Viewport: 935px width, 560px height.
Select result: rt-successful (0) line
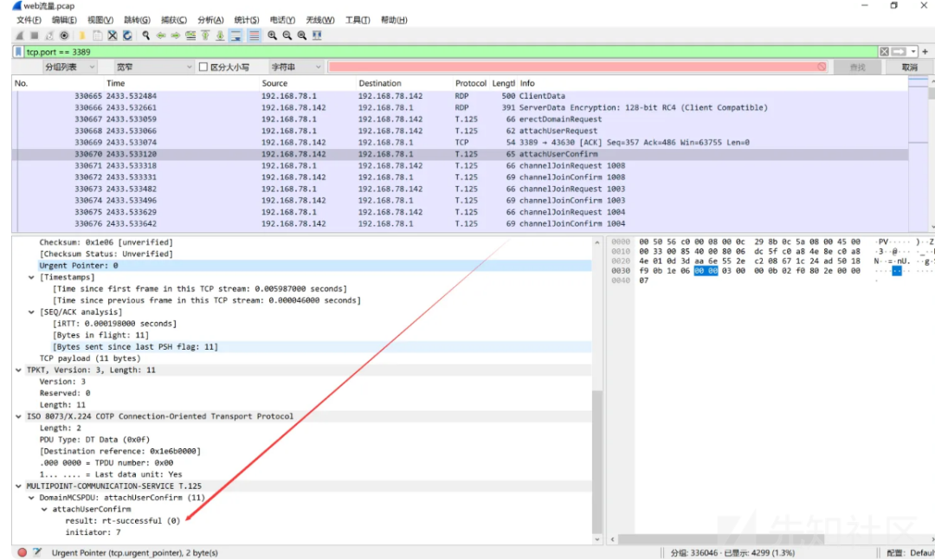[x=122, y=521]
